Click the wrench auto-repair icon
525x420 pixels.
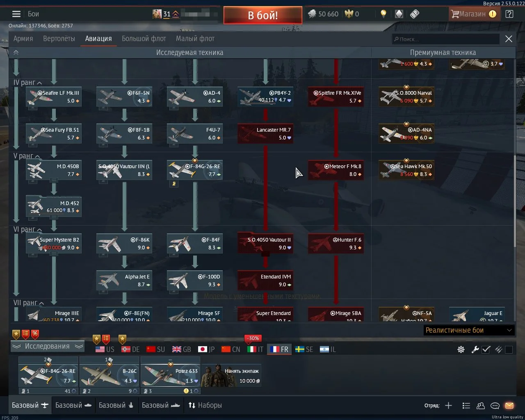tap(475, 349)
